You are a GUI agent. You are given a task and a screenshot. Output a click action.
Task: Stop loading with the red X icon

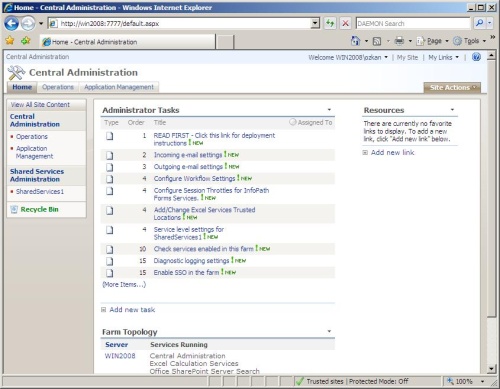point(346,23)
